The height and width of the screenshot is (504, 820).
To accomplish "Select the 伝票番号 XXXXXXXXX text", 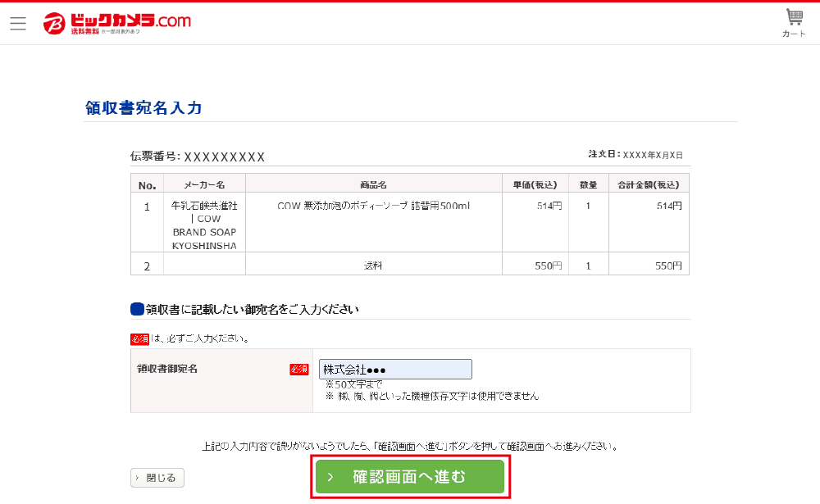I will point(198,157).
